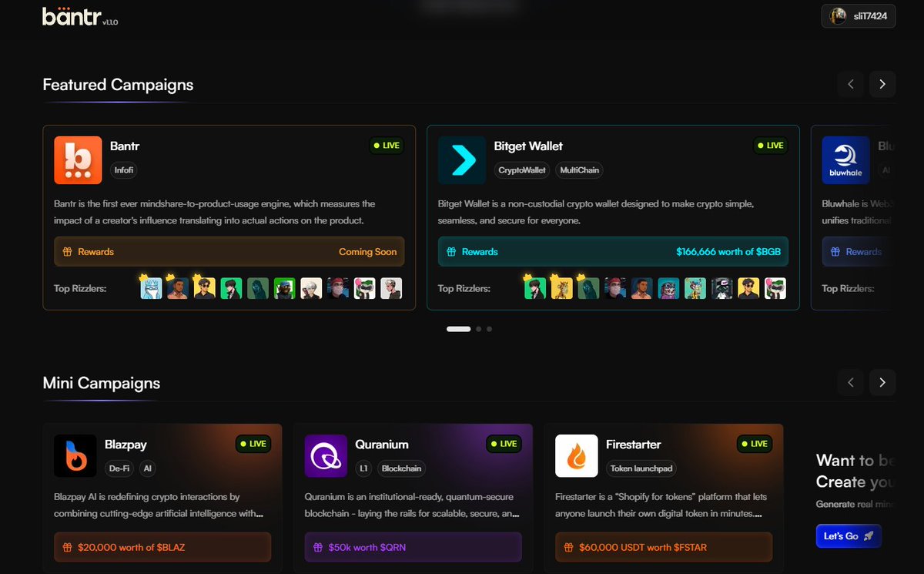Image resolution: width=924 pixels, height=574 pixels.
Task: Click the Quranium campaign logo
Action: point(326,456)
